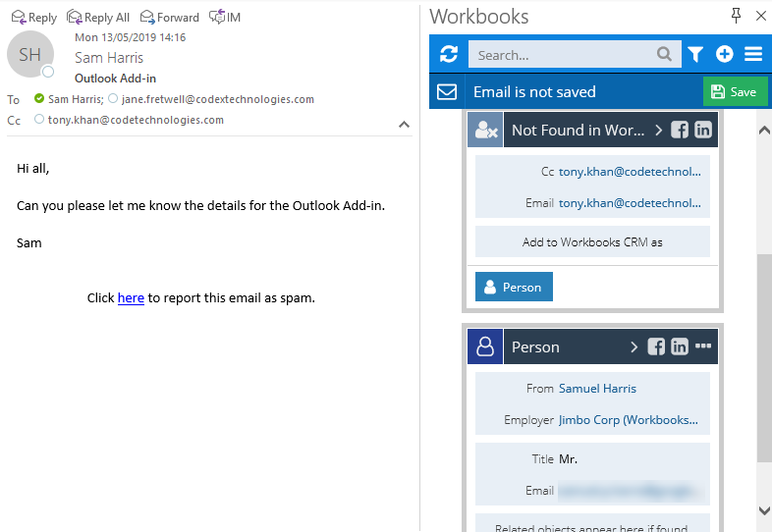Open the Workbooks filter icon
Image resolution: width=772 pixels, height=532 pixels.
pyautogui.click(x=695, y=54)
